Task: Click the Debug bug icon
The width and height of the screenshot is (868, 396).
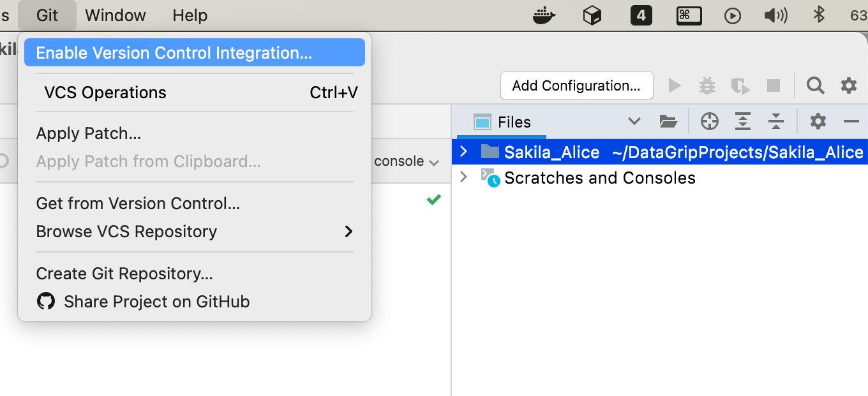Action: pyautogui.click(x=707, y=85)
